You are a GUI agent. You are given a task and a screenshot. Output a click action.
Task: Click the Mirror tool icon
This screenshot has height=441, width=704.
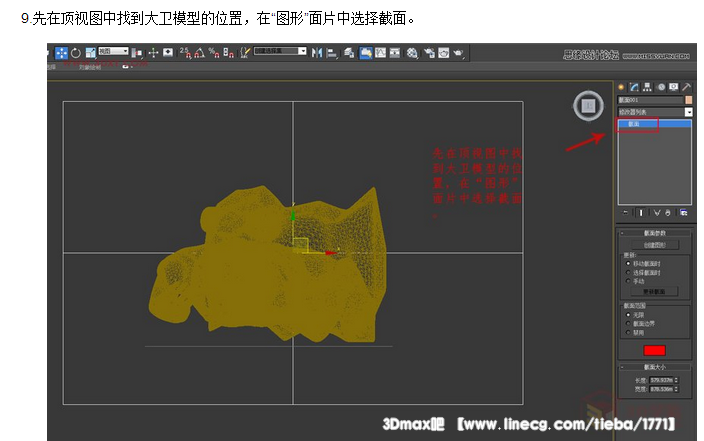coord(316,52)
